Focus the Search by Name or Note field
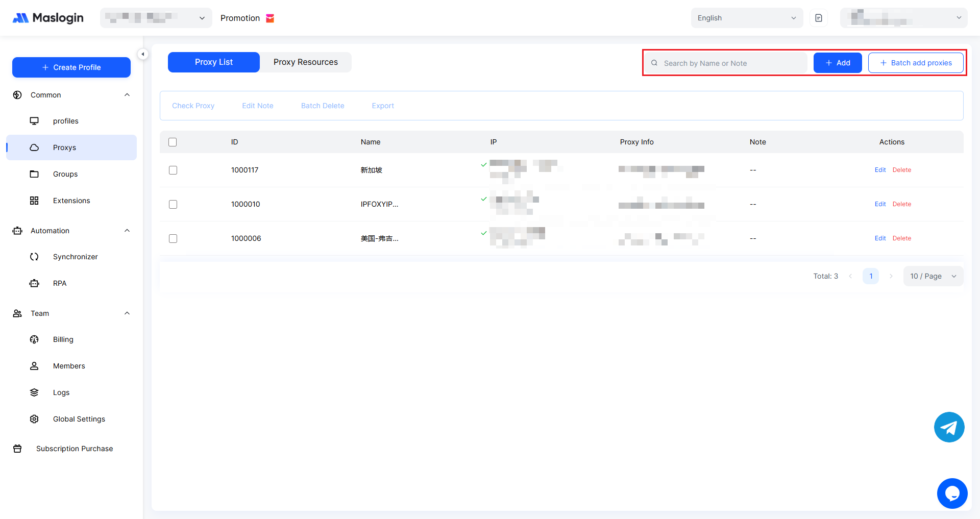The width and height of the screenshot is (980, 519). coord(730,63)
